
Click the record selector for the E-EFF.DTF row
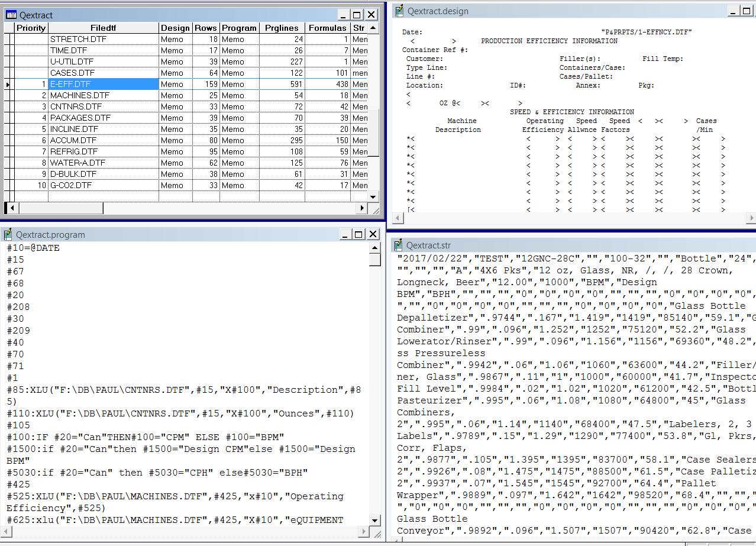[x=8, y=85]
